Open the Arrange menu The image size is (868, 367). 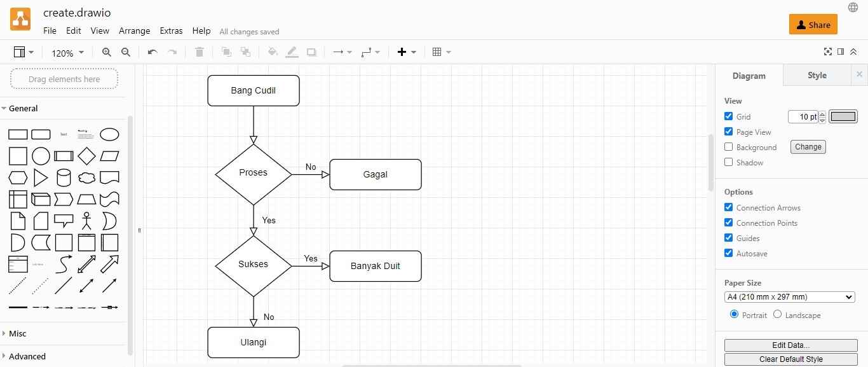pyautogui.click(x=135, y=31)
